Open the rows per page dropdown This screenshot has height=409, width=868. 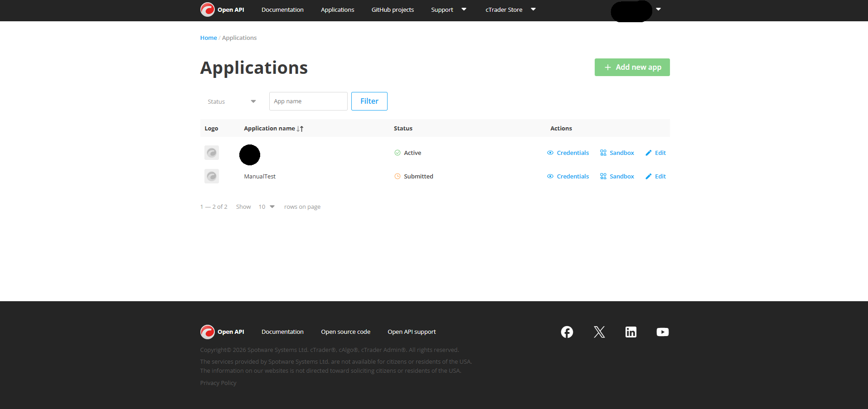[x=266, y=207]
